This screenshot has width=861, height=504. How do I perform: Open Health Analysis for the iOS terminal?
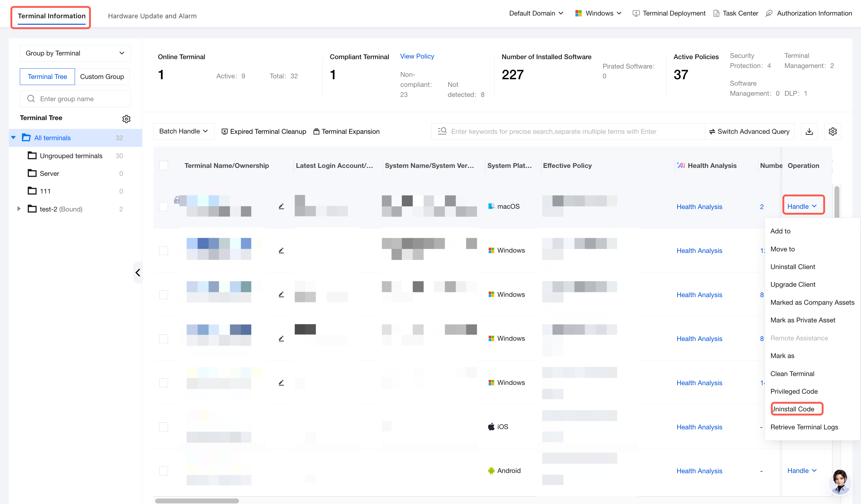[x=699, y=427]
